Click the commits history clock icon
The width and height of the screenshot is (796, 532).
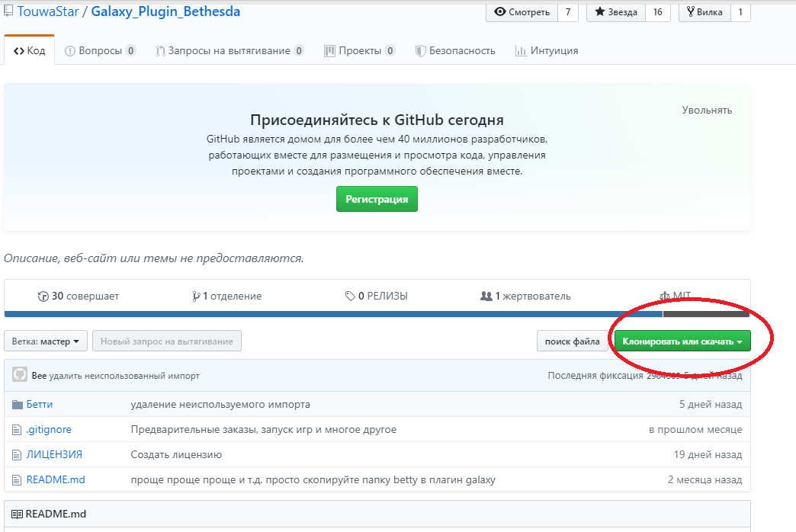click(x=43, y=296)
